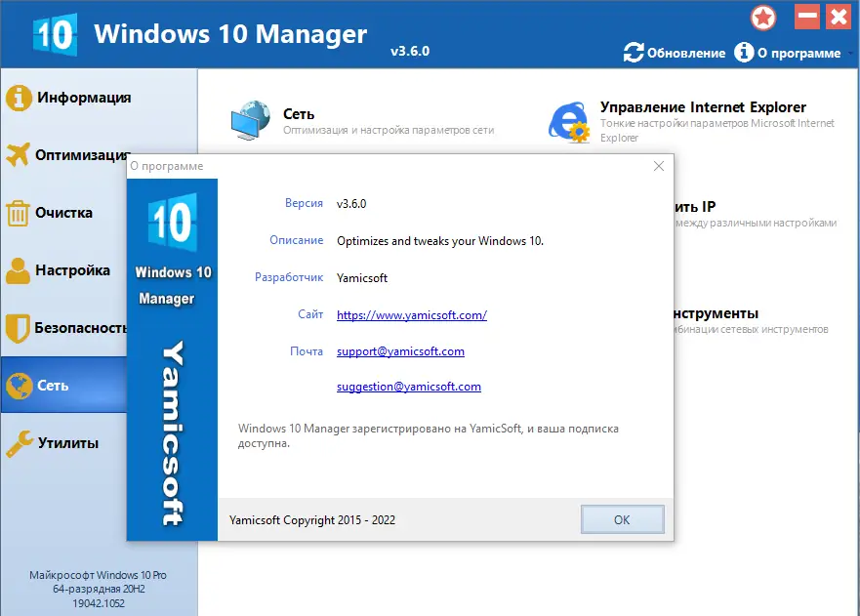Click the Разработчик label in dialog
This screenshot has height=616, width=860.
coord(289,277)
